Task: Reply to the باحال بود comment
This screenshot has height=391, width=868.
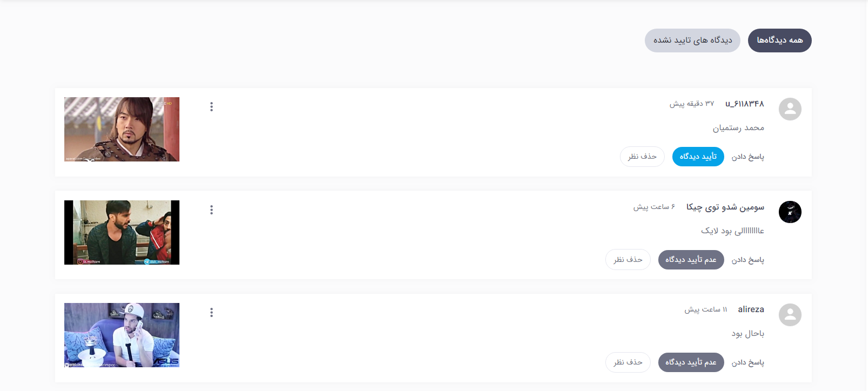Action: [747, 362]
